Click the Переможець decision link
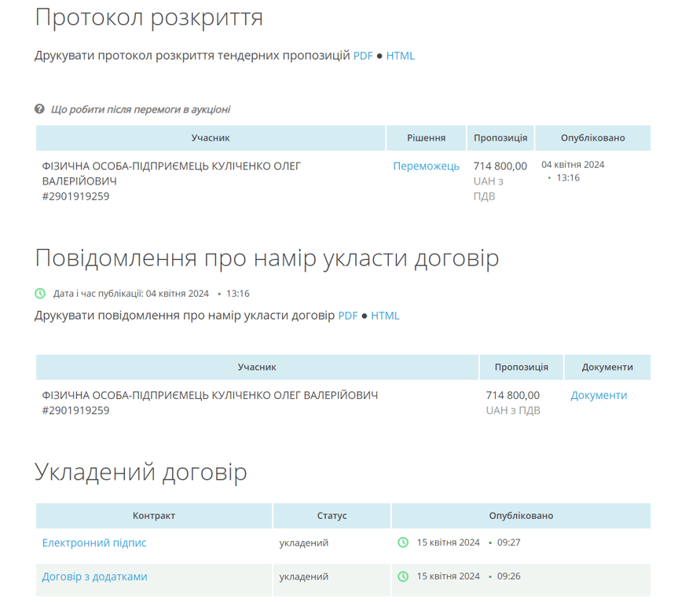This screenshot has height=603, width=700. click(426, 166)
